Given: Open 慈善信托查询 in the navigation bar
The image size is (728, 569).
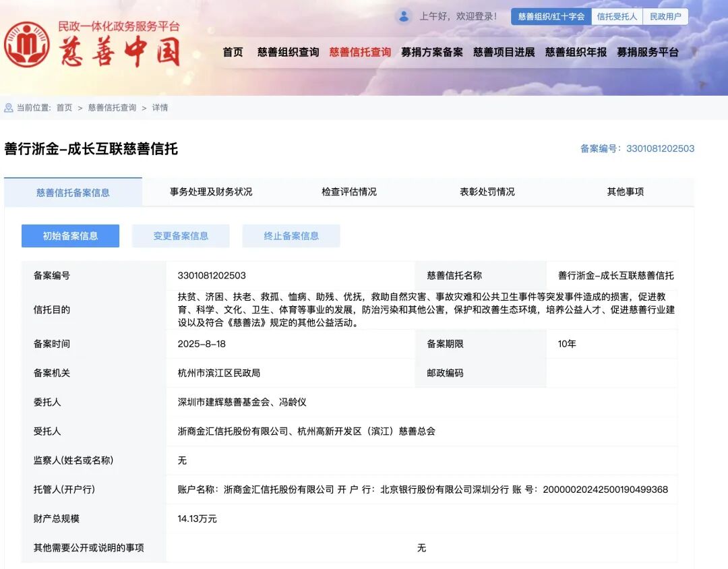Looking at the screenshot, I should point(360,52).
